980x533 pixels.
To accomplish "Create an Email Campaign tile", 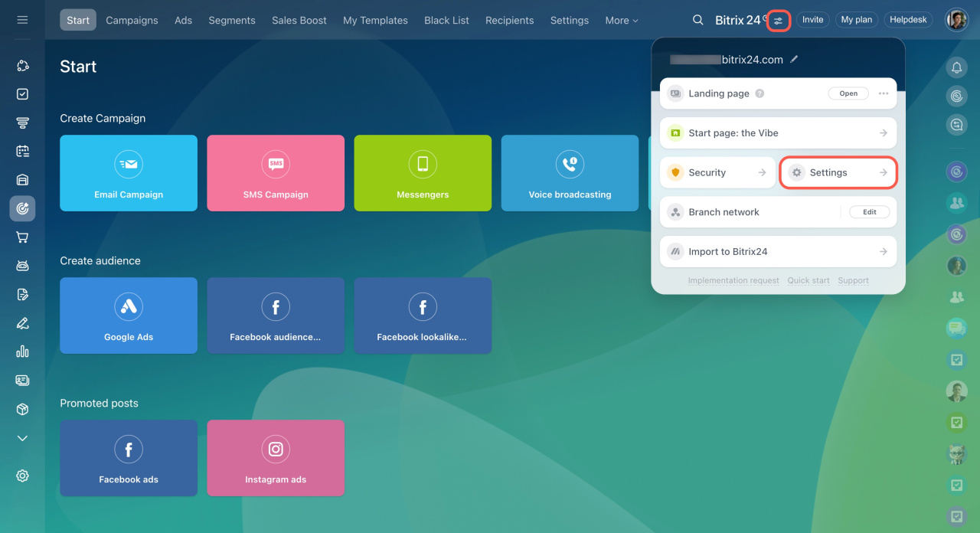I will [x=129, y=173].
